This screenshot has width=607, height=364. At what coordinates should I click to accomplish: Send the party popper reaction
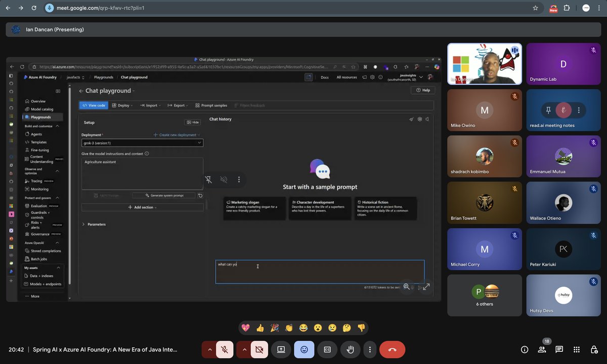tap(275, 328)
